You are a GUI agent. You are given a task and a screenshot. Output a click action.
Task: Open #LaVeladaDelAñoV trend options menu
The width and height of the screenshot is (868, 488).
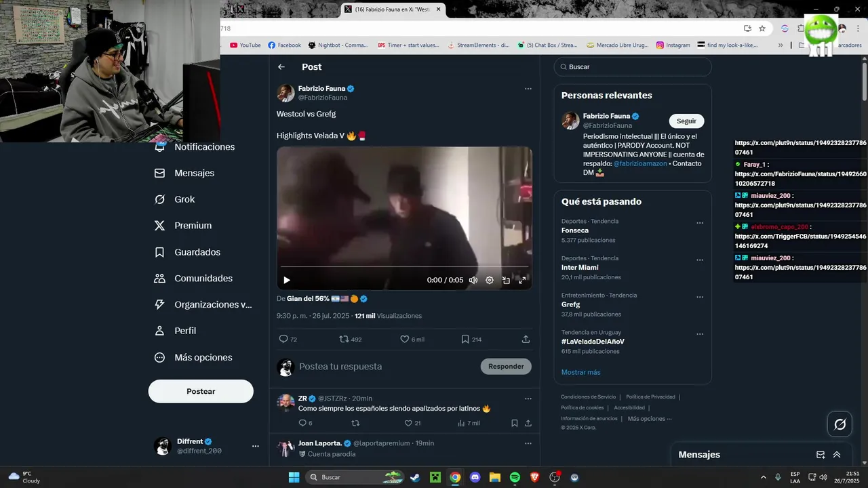(x=700, y=334)
